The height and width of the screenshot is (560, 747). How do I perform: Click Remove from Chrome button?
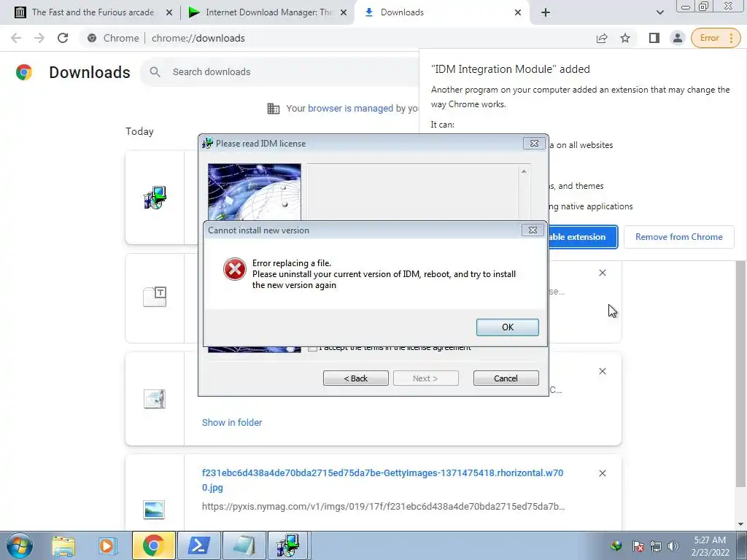pos(679,237)
